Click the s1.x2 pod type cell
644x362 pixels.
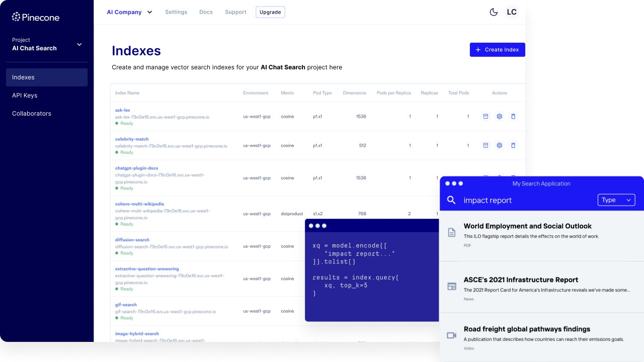318,214
